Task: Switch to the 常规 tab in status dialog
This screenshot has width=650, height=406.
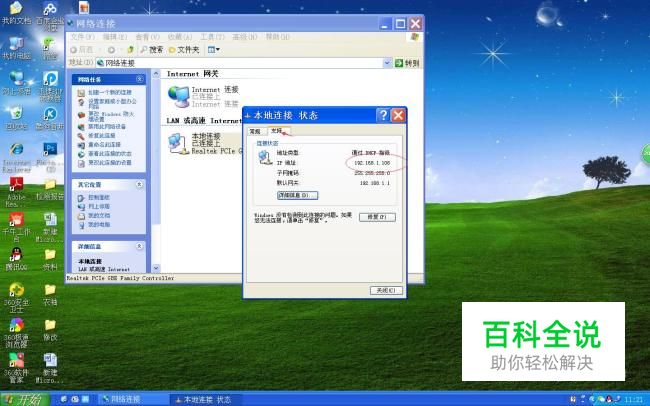Action: (255, 131)
